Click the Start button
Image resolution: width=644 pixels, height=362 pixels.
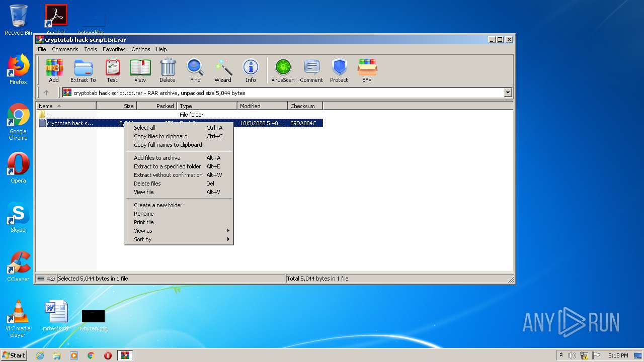click(14, 355)
